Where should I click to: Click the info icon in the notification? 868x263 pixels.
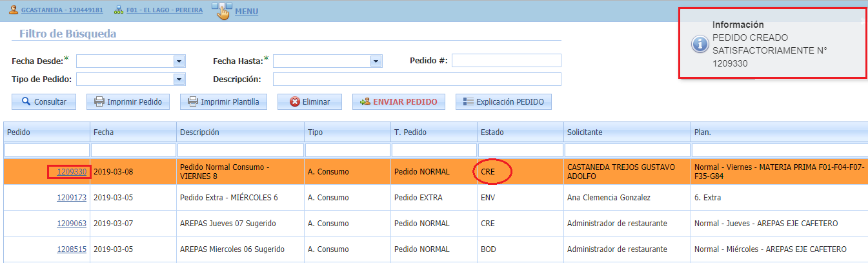click(699, 44)
